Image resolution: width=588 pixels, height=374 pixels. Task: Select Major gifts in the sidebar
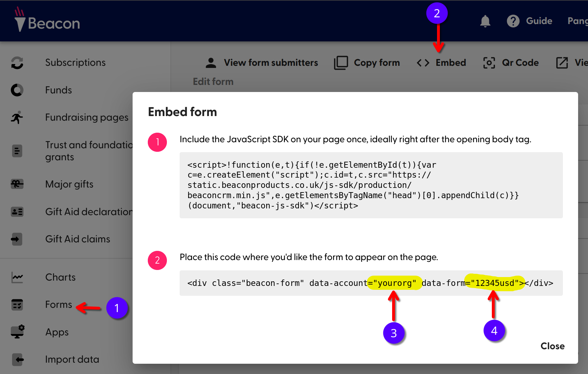click(x=69, y=184)
